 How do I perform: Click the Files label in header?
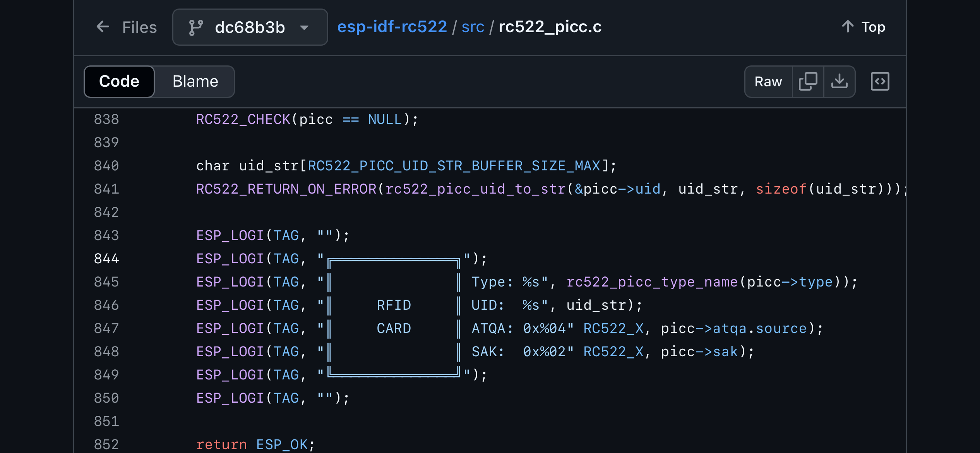139,27
